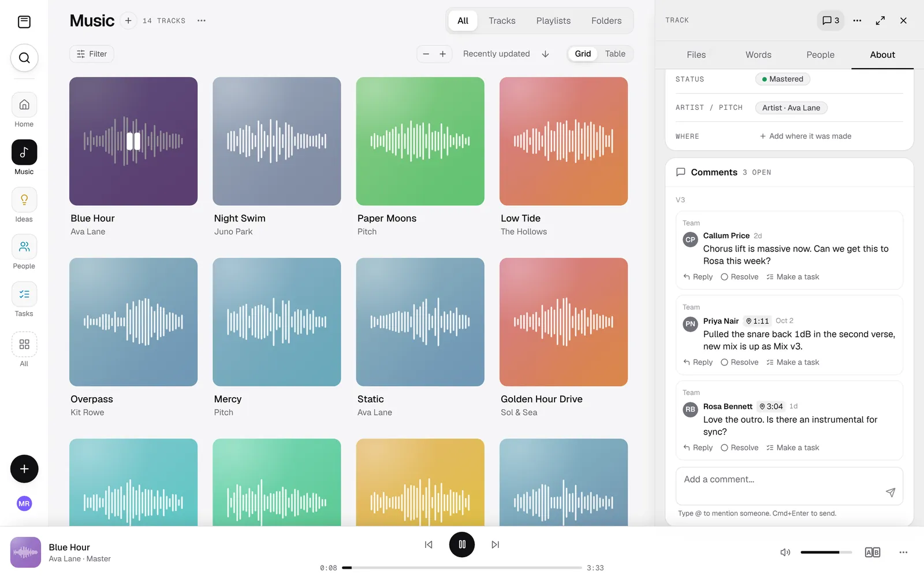Viewport: 924px width, 578px height.
Task: Open the Artist · Ava Lane selector
Action: (x=791, y=108)
